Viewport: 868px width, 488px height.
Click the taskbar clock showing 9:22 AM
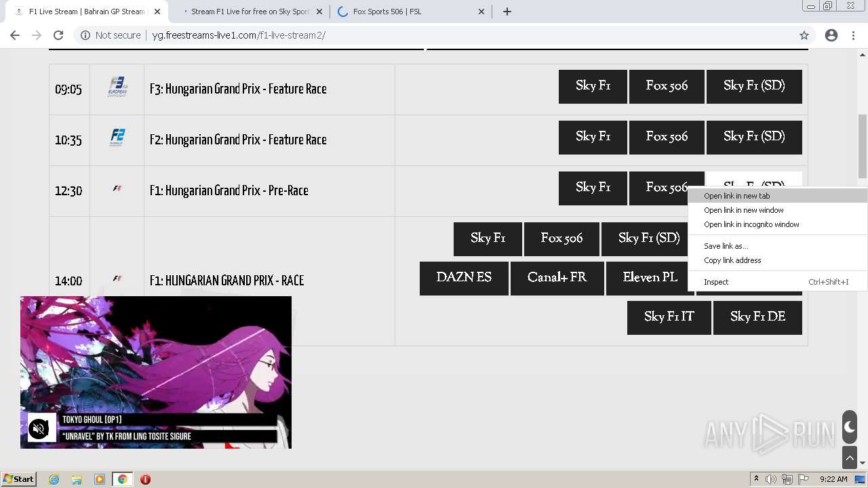click(x=833, y=479)
